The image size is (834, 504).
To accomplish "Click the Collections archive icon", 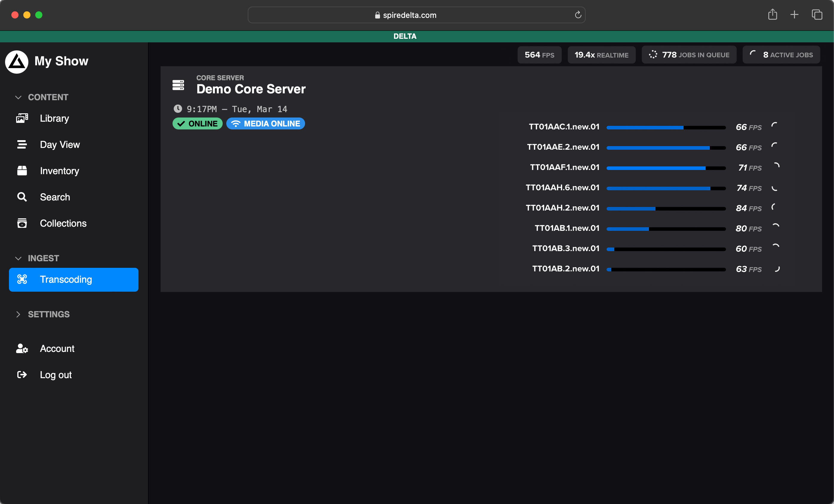I will [x=22, y=223].
